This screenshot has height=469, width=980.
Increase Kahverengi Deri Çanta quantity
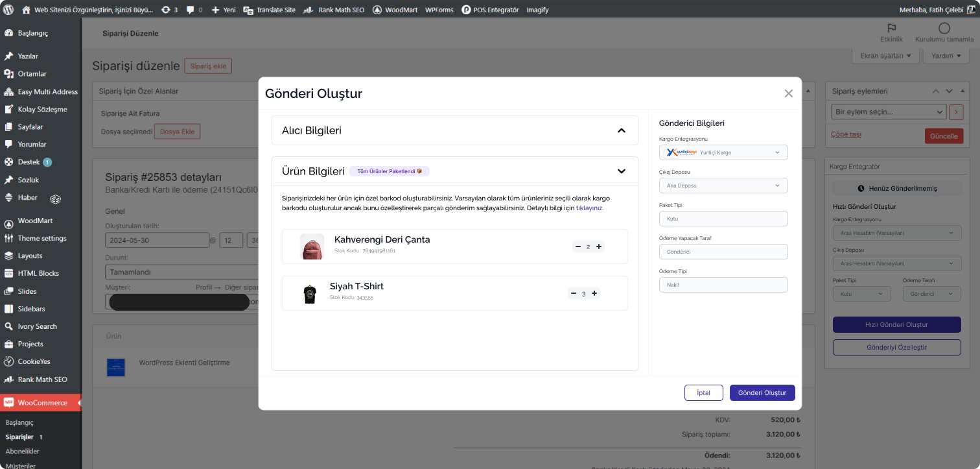[599, 247]
